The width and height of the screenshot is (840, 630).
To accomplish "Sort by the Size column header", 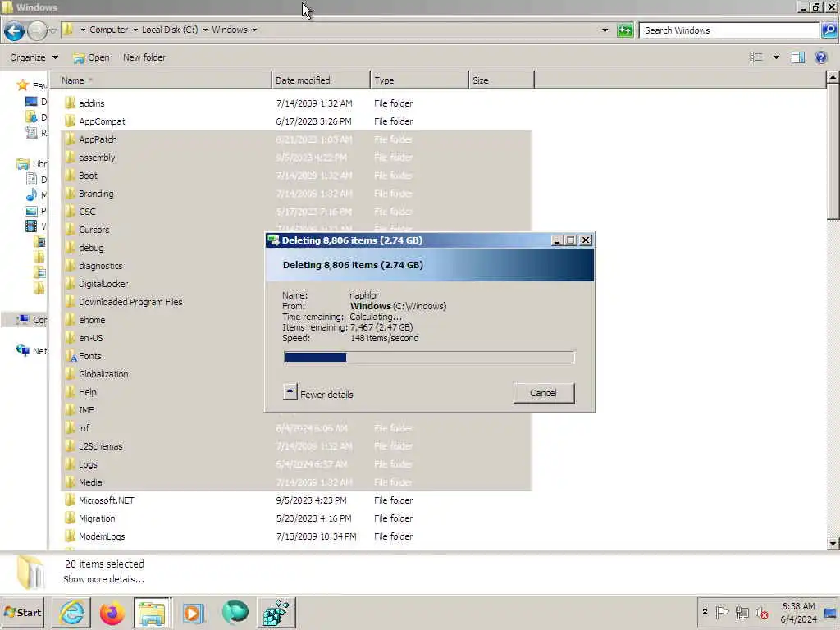I will tap(501, 80).
